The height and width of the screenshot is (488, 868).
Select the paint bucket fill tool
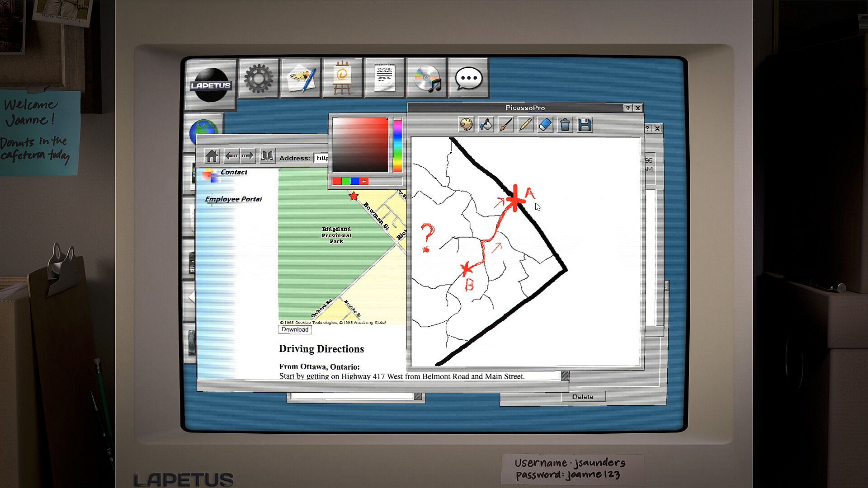click(486, 125)
